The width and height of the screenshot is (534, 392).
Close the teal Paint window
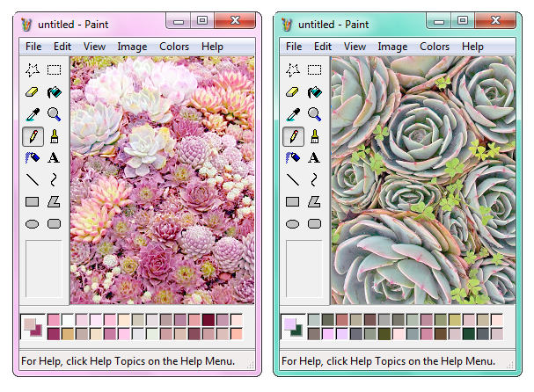pyautogui.click(x=495, y=21)
